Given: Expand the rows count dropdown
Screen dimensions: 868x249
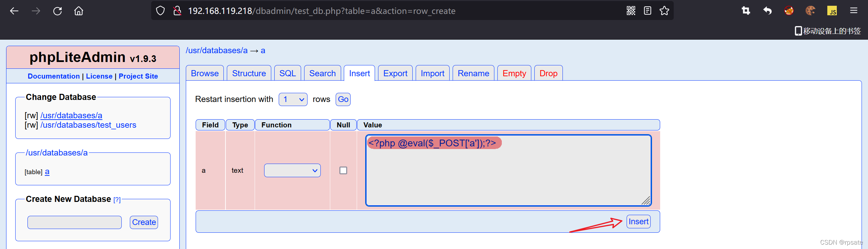Looking at the screenshot, I should click(x=293, y=99).
